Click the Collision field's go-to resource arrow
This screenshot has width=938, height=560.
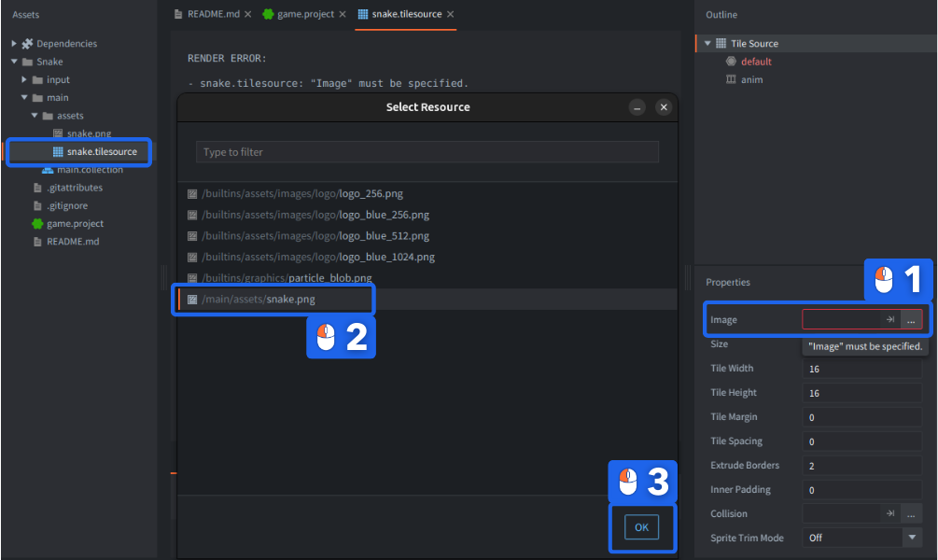pyautogui.click(x=890, y=513)
